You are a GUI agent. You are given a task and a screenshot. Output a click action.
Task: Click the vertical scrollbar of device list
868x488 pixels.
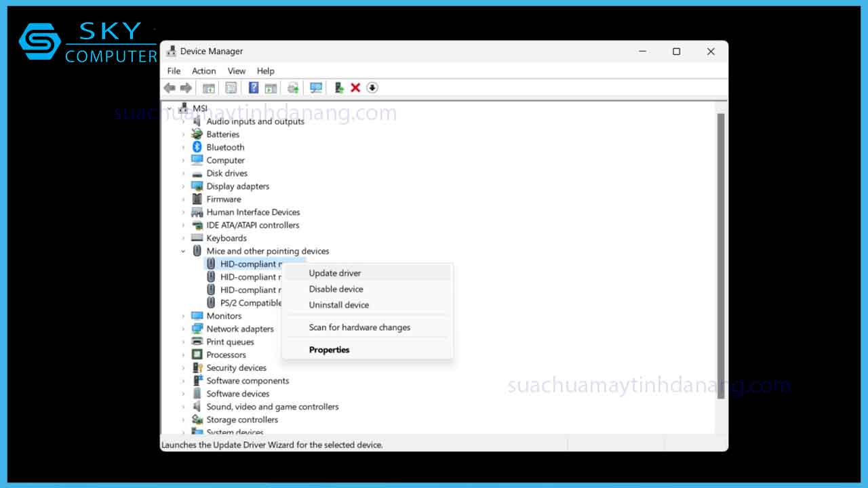click(721, 258)
